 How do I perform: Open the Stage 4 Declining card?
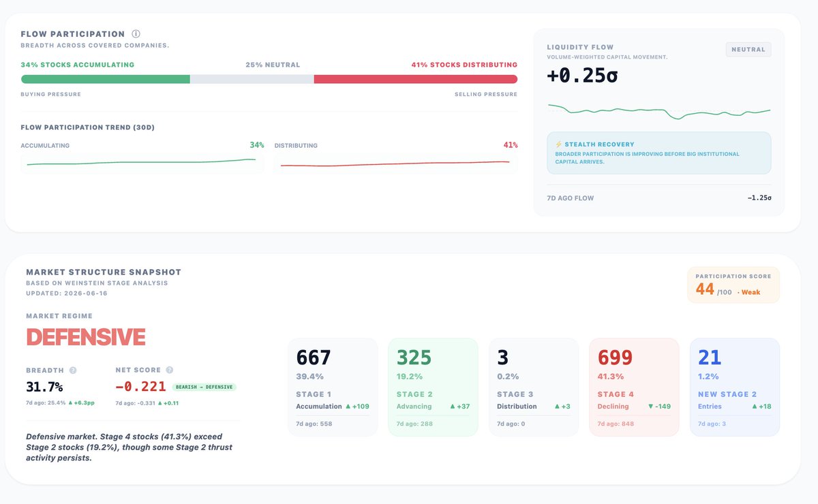(x=634, y=387)
